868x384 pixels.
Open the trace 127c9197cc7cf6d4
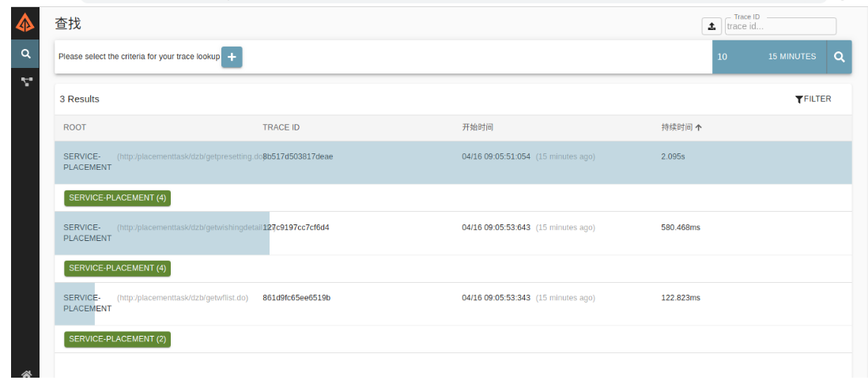297,228
